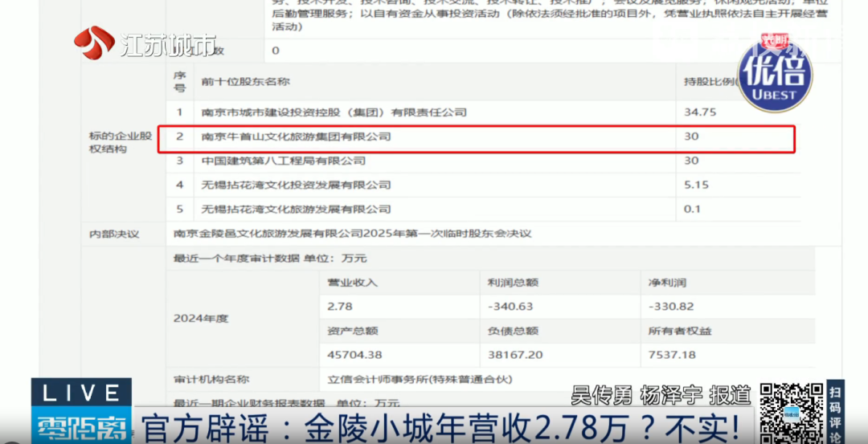868x444 pixels.
Task: Click the 资产总额 value 45704.38
Action: tap(354, 354)
